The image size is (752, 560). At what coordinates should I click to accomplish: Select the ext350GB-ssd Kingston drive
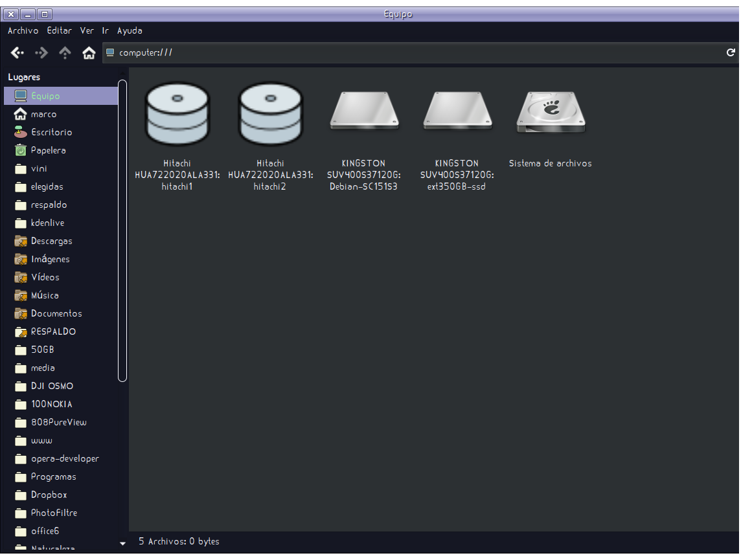coord(457,111)
